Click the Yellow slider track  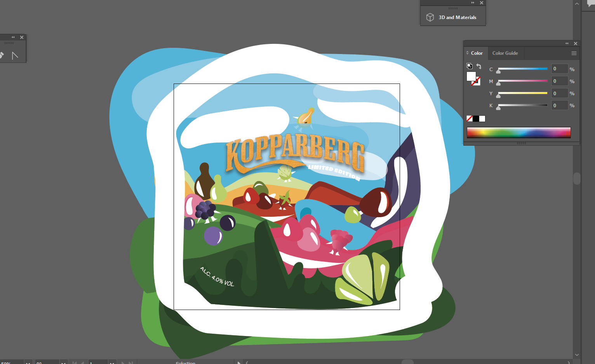tap(523, 93)
